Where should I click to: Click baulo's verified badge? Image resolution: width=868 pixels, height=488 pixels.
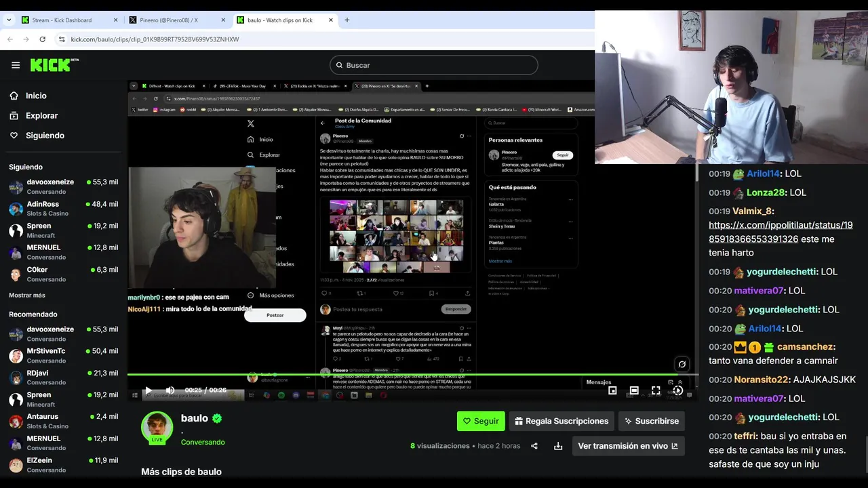click(217, 419)
